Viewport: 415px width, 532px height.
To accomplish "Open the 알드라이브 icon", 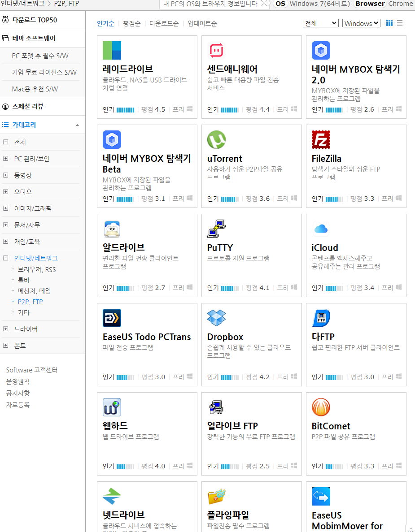I will [112, 229].
